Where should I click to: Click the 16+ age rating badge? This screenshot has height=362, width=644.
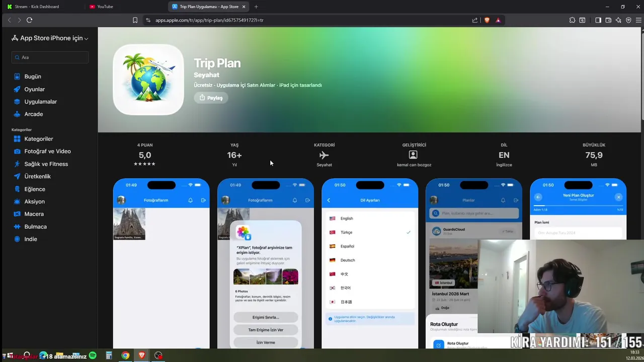234,155
